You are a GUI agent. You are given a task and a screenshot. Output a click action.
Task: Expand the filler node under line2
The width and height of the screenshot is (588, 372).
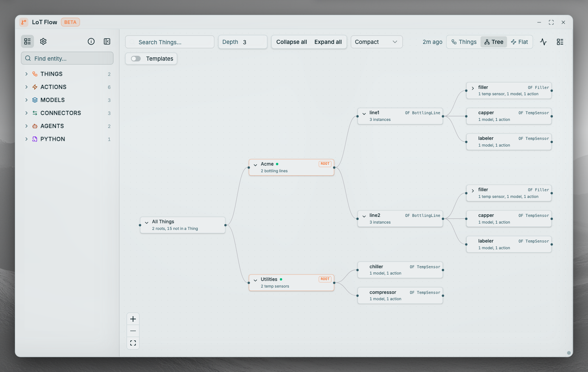click(473, 190)
